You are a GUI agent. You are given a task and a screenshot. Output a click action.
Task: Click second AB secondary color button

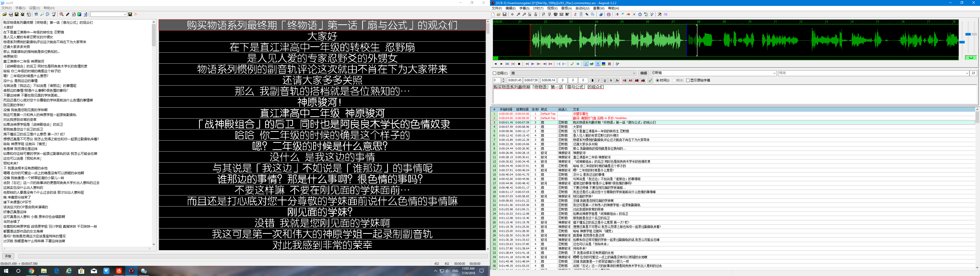point(630,80)
